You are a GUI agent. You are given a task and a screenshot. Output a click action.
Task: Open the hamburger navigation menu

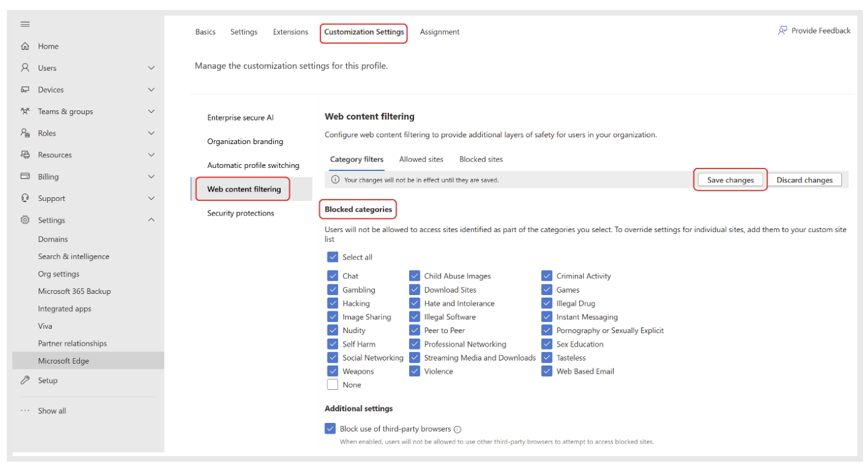coord(25,24)
